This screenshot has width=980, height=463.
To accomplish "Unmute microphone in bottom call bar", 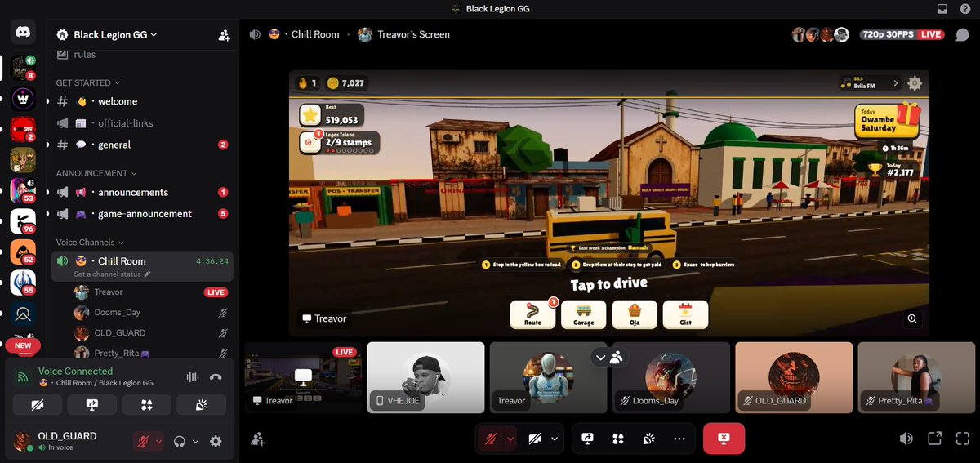I will pos(491,439).
